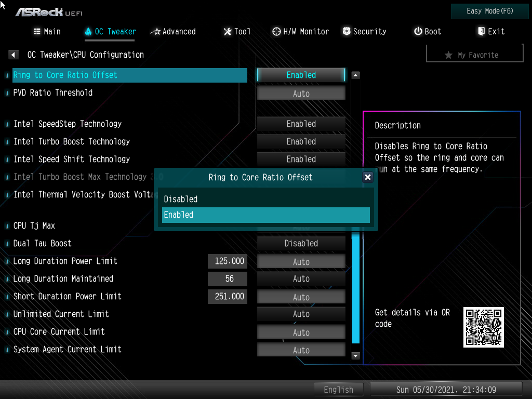532x399 pixels.
Task: Open My Favorite button
Action: (474, 55)
